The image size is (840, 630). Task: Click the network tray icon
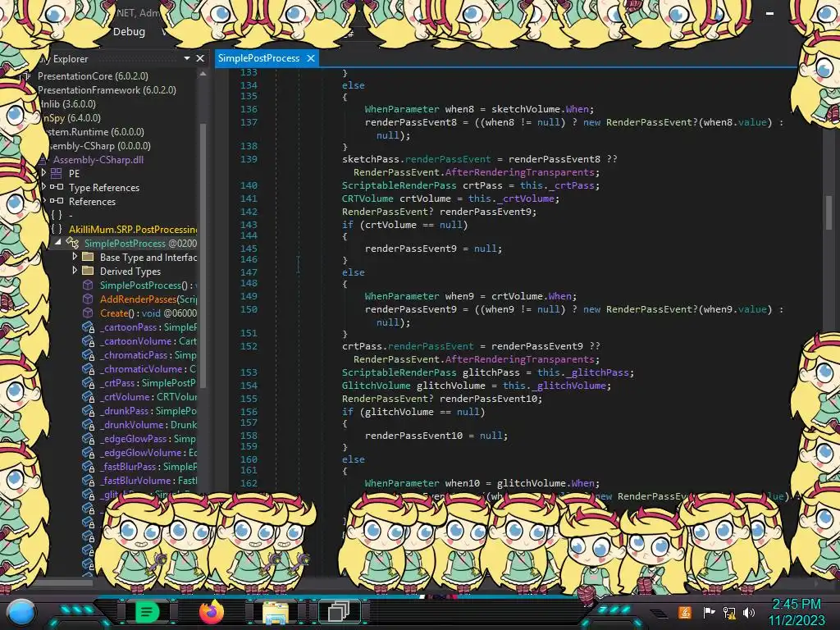point(729,612)
